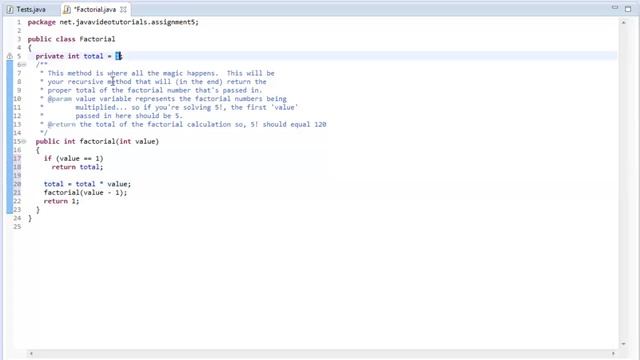Click horizontal scrollbar left arrow
This screenshot has width=640, height=360.
coord(31,353)
